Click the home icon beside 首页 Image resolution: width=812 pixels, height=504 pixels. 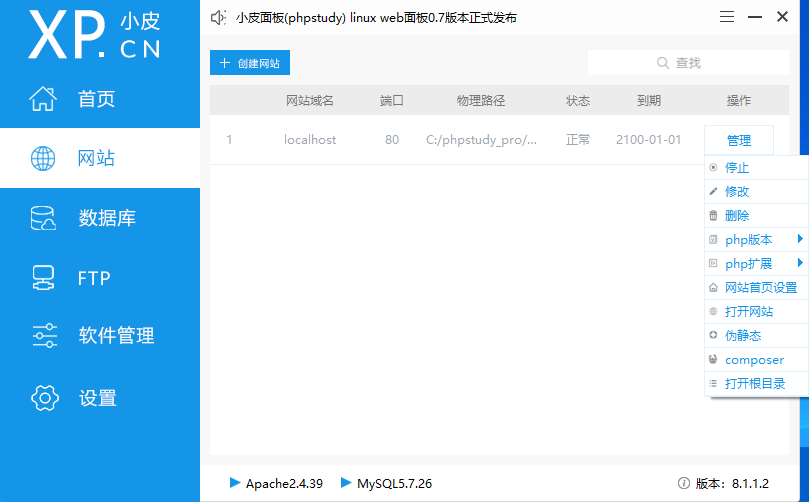[x=43, y=98]
